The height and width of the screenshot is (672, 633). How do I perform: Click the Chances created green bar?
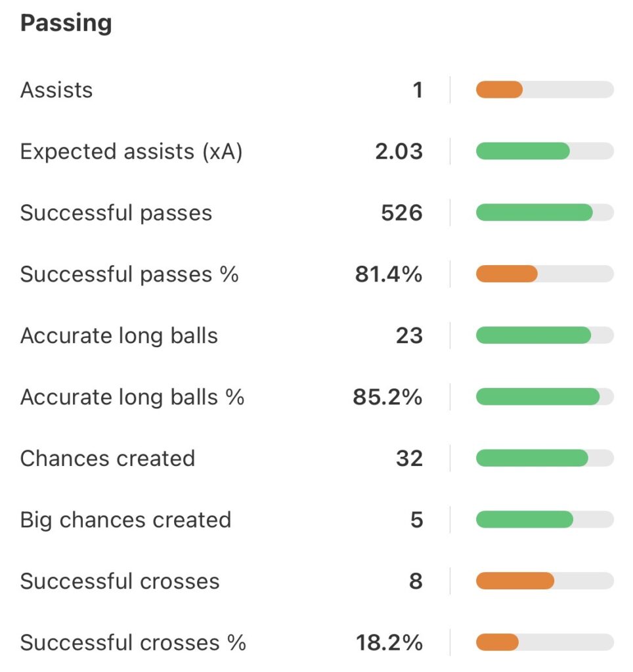point(532,458)
